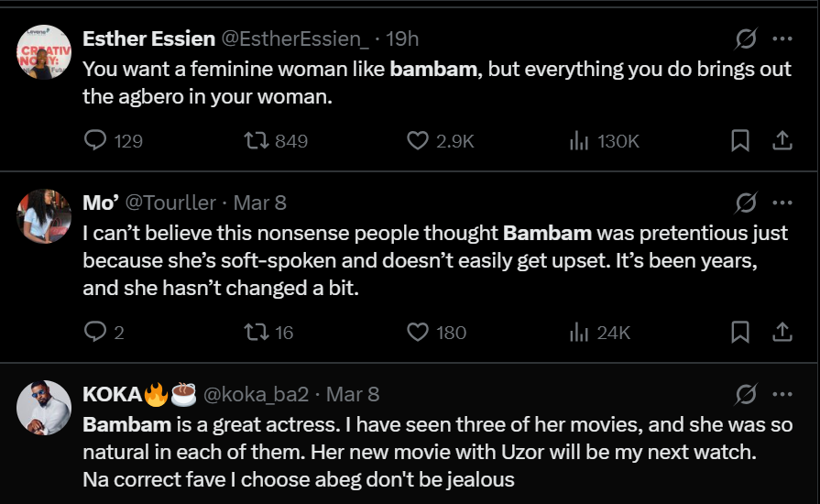820x504 pixels.
Task: Like Mo's tweet with 180 likes
Action: pos(418,332)
